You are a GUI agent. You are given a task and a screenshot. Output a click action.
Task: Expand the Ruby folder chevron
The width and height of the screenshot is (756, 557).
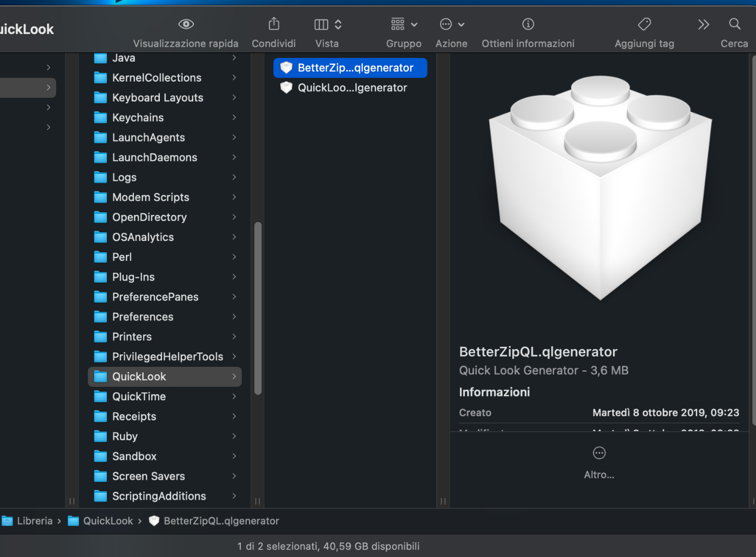(234, 437)
